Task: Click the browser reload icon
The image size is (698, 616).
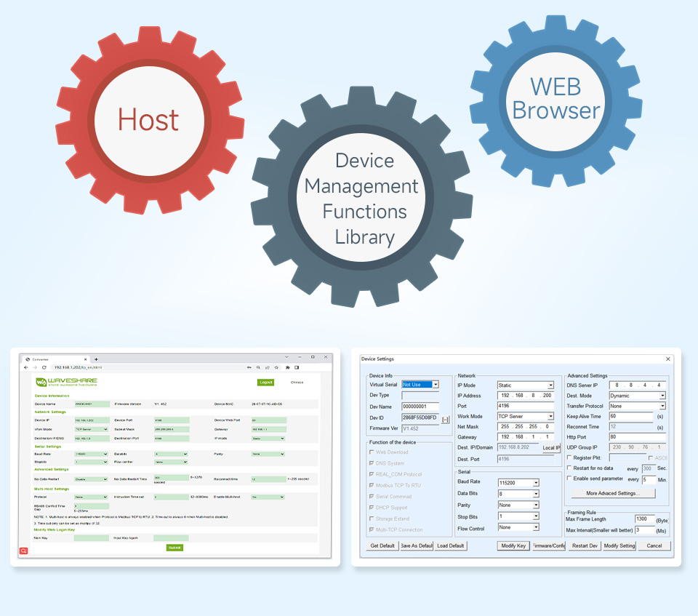Action: (x=44, y=367)
